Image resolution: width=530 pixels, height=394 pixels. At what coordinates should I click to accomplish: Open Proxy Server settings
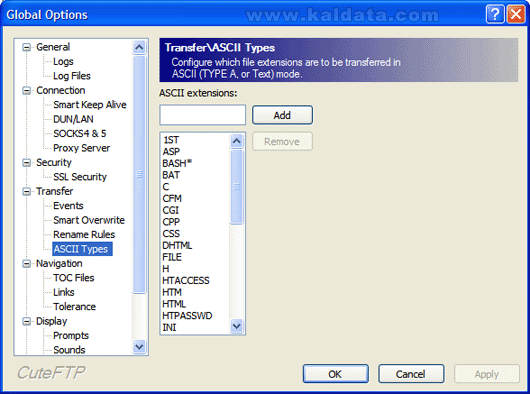81,148
